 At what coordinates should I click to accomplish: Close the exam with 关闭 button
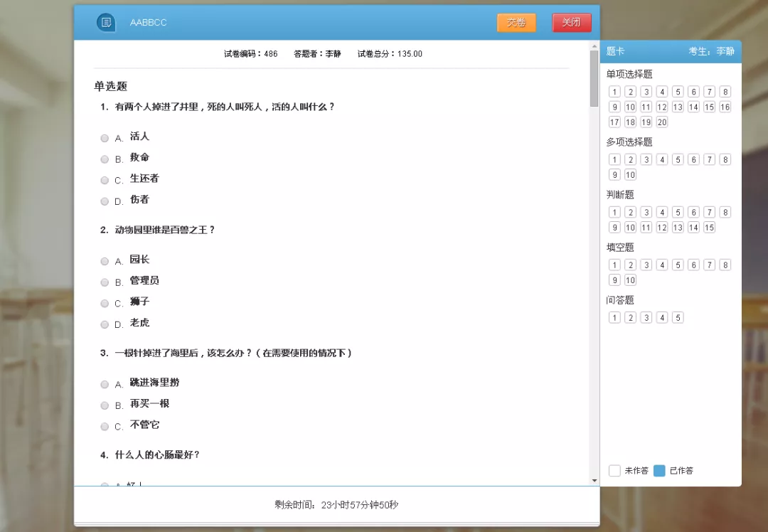572,23
